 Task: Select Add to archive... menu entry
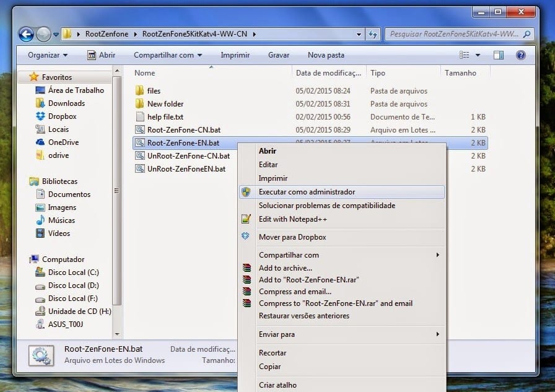(285, 268)
